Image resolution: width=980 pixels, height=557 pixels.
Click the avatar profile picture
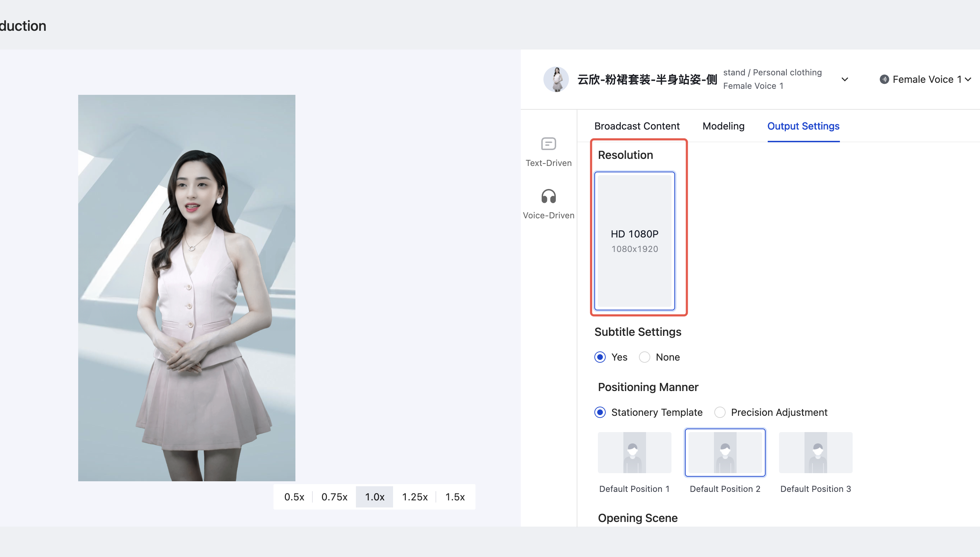tap(556, 79)
